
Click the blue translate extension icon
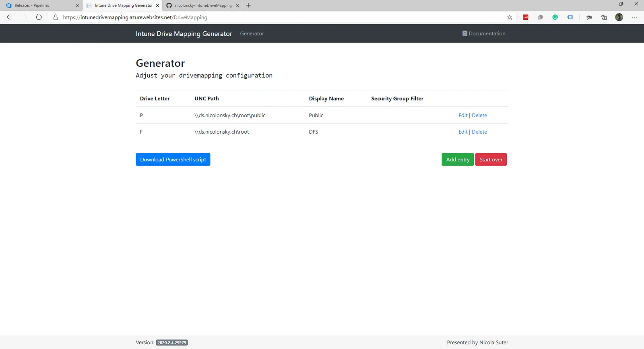point(570,17)
